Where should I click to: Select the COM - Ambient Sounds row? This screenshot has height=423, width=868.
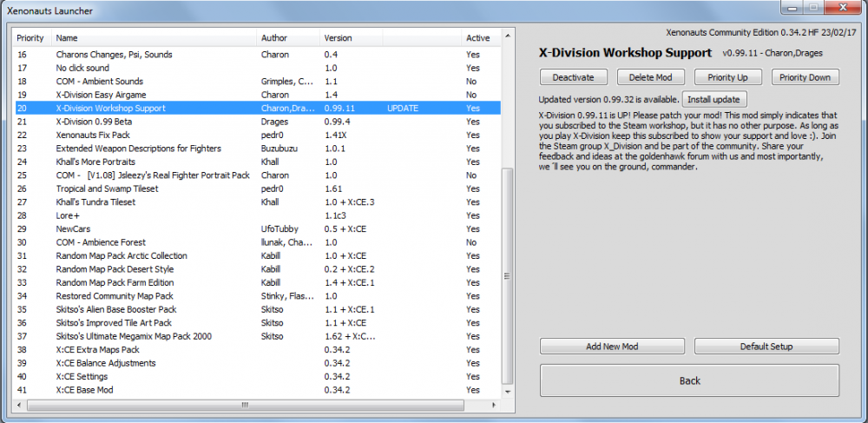point(258,82)
